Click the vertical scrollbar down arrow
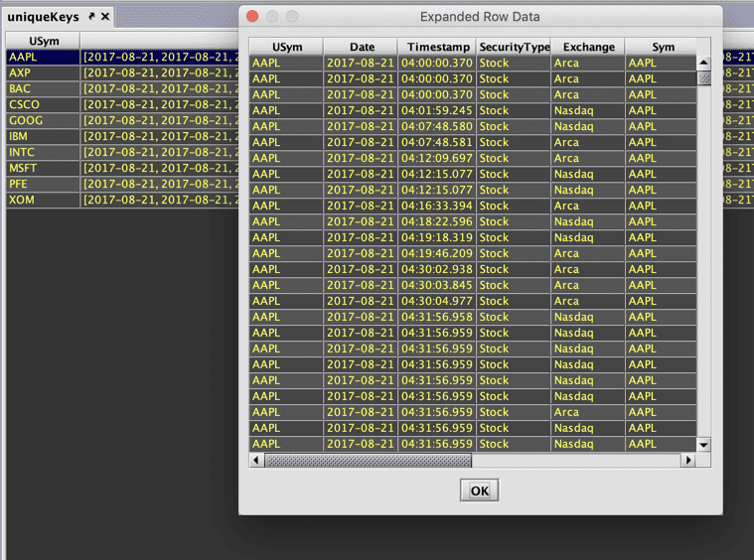Image resolution: width=754 pixels, height=560 pixels. 703,445
